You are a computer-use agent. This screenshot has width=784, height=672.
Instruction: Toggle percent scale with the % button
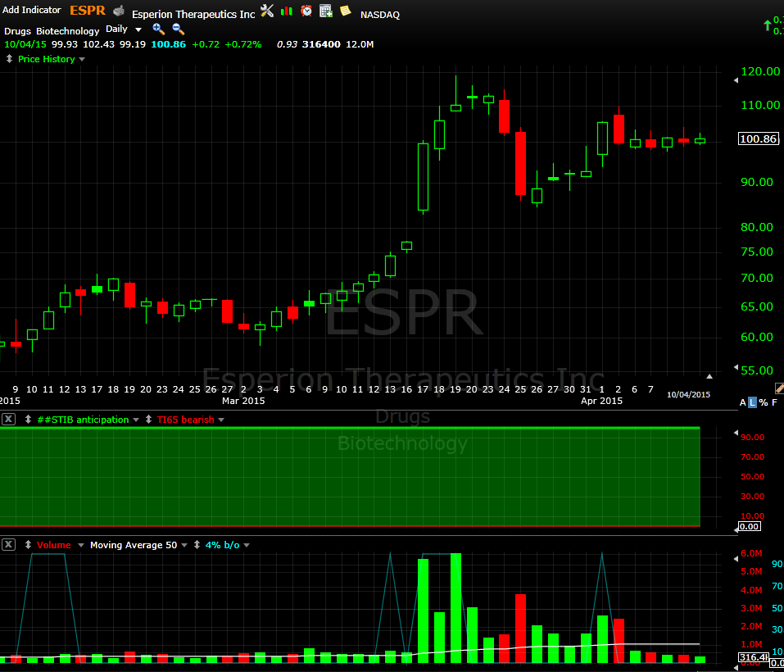[763, 402]
